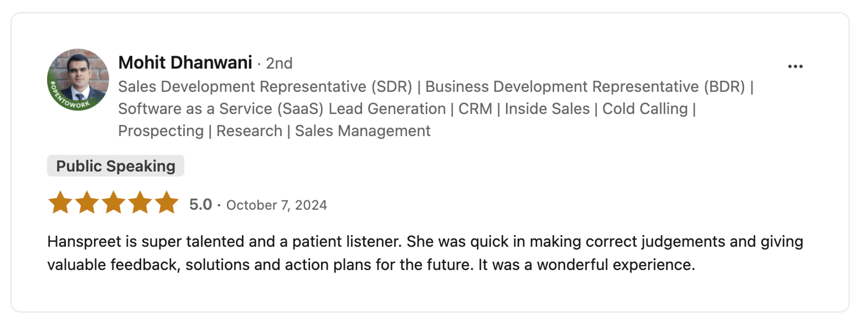Click the second rating star
Screen dimensions: 868x322
(x=87, y=203)
